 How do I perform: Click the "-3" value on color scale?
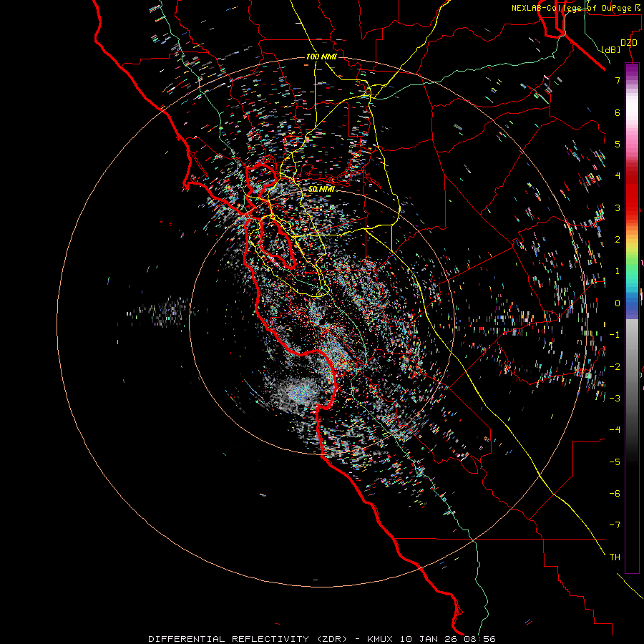point(615,399)
